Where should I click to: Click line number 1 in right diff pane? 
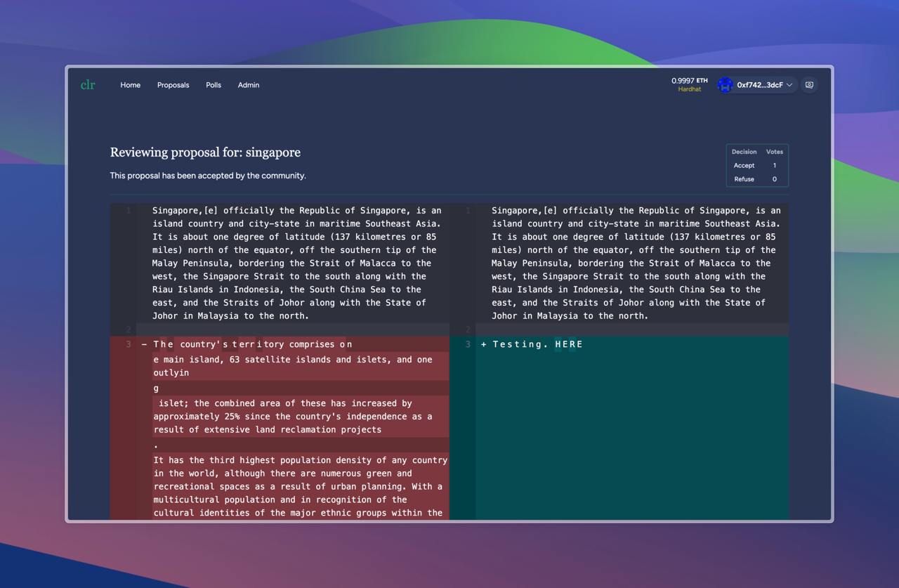point(468,211)
